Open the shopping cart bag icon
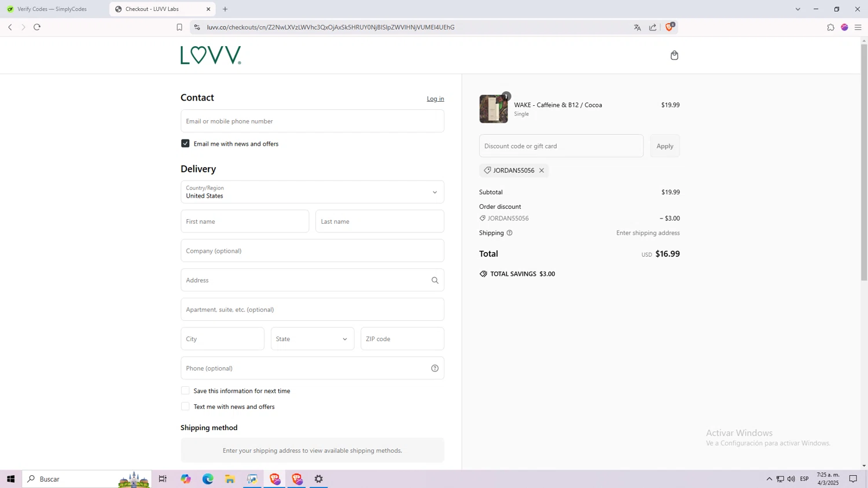 pyautogui.click(x=674, y=56)
